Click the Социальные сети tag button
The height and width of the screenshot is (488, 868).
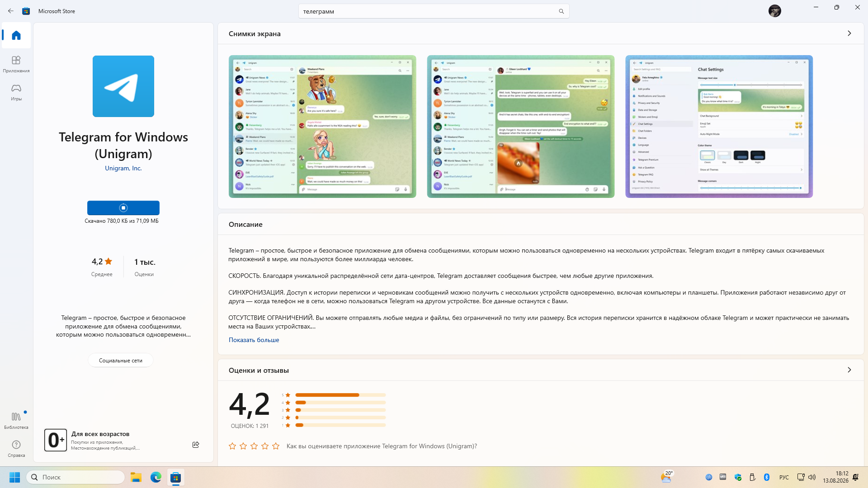(121, 360)
